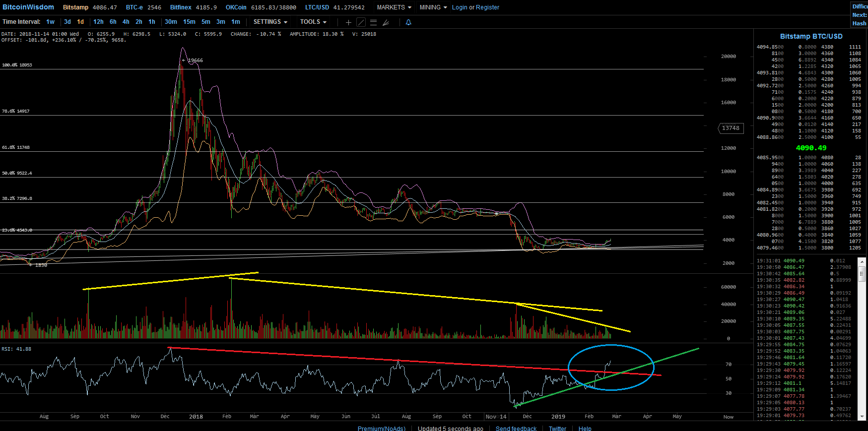Click the price alert bell icon
The height and width of the screenshot is (431, 868).
[408, 22]
